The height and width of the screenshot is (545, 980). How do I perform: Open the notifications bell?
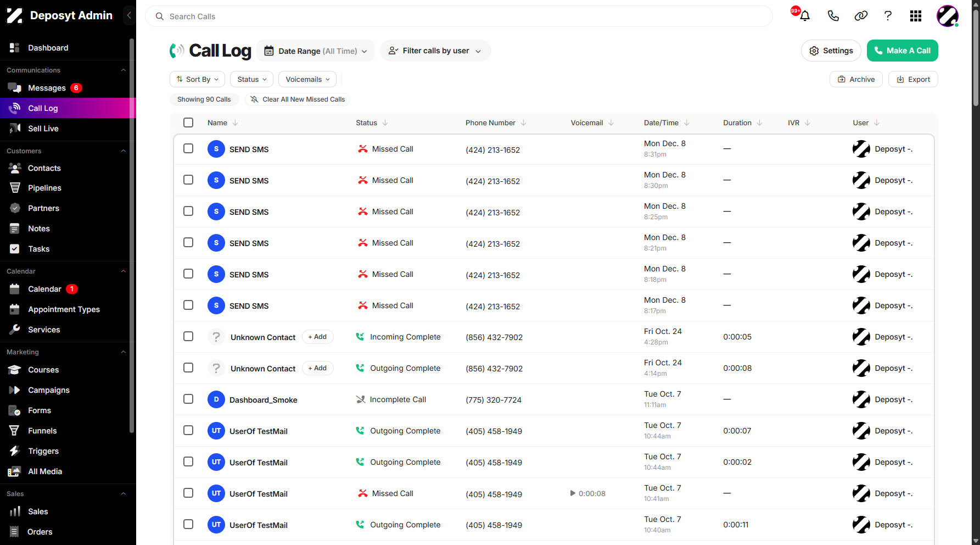click(805, 16)
